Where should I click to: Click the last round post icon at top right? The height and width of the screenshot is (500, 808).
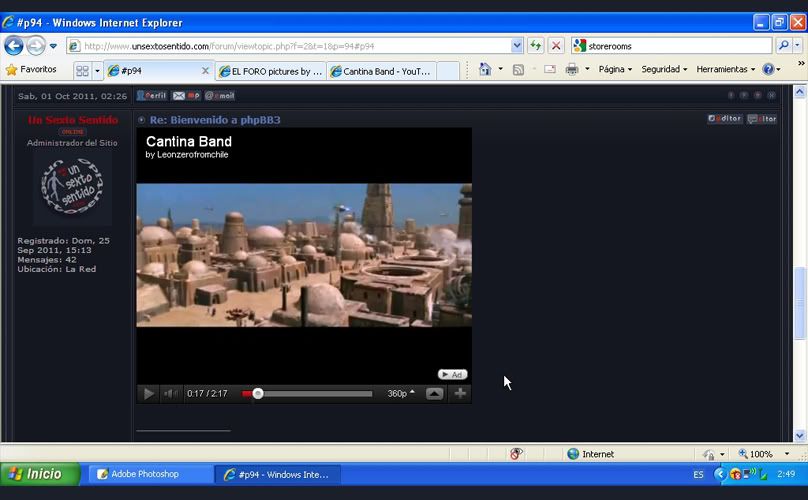tap(771, 95)
